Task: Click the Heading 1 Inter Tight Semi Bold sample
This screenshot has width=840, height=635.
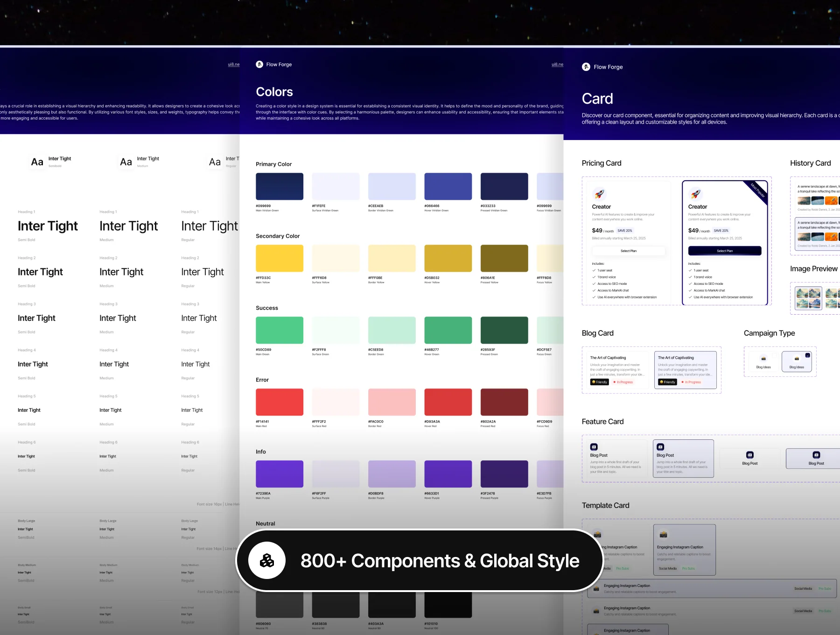Action: [48, 226]
